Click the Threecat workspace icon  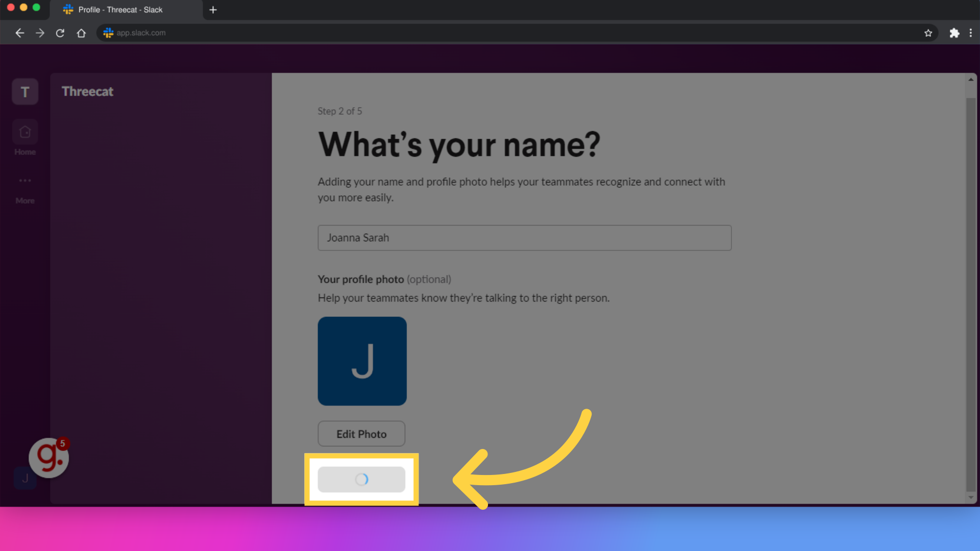click(25, 92)
